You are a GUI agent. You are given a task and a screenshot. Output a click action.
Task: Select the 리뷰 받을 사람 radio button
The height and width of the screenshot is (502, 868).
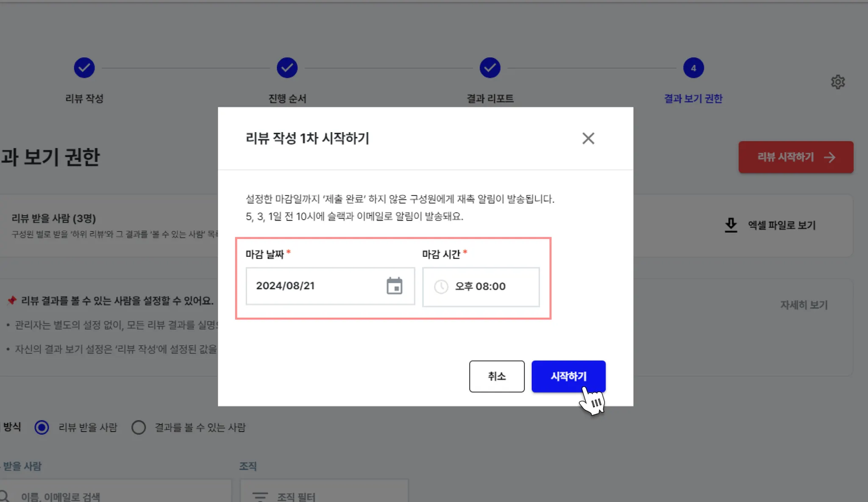coord(42,427)
